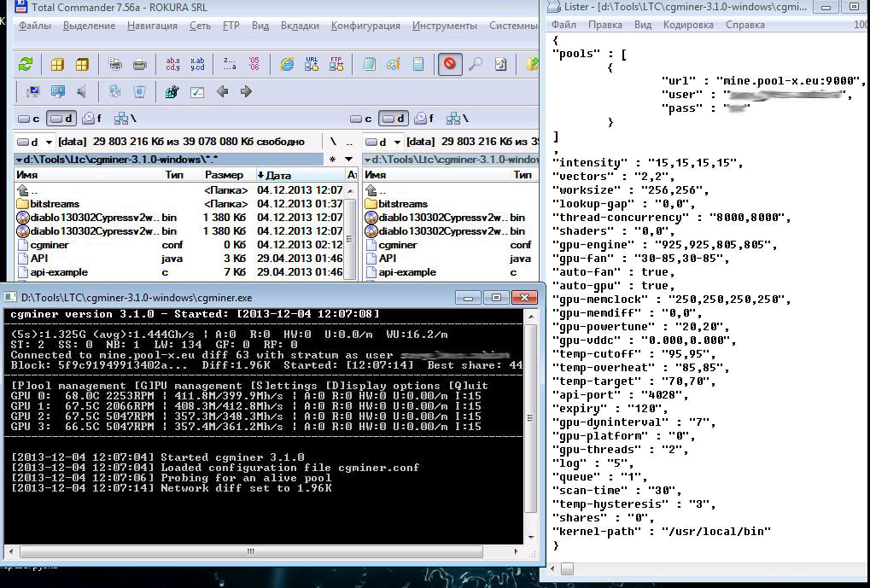Screen dimensions: 870x588
Task: Open network neighborhood in right panel
Action: click(x=457, y=119)
